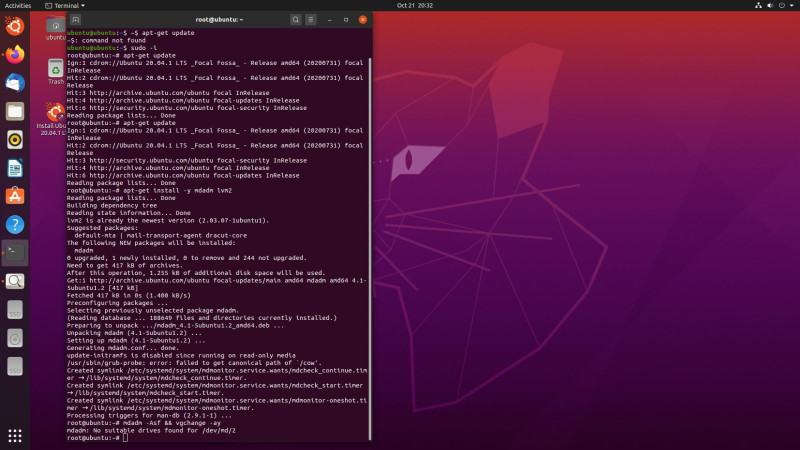Minimize the terminal window

click(x=330, y=19)
